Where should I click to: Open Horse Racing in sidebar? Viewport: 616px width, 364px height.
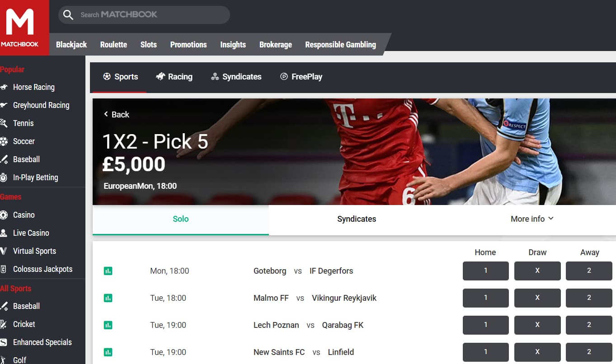tap(33, 87)
